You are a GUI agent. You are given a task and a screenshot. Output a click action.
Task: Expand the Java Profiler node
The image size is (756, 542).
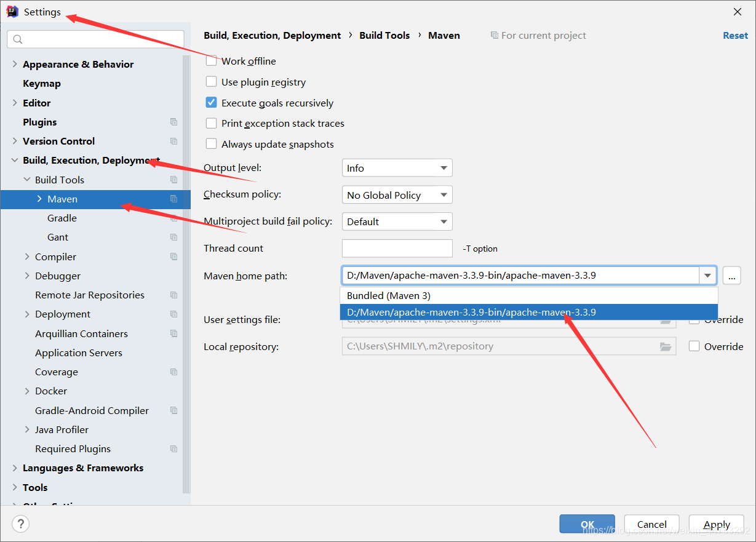point(27,429)
